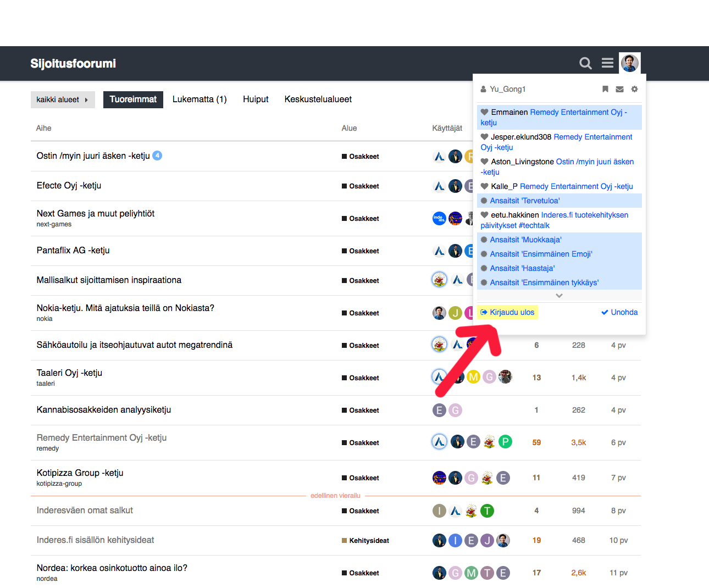The width and height of the screenshot is (709, 588).
Task: Open the hamburger menu icon
Action: coord(607,63)
